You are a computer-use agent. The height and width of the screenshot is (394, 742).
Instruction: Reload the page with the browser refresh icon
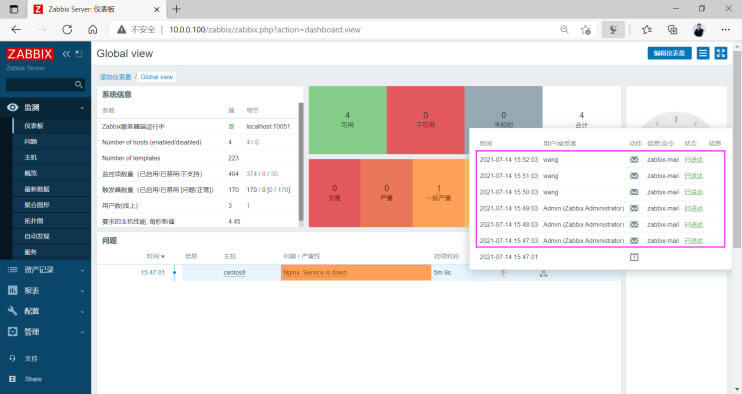[x=67, y=29]
